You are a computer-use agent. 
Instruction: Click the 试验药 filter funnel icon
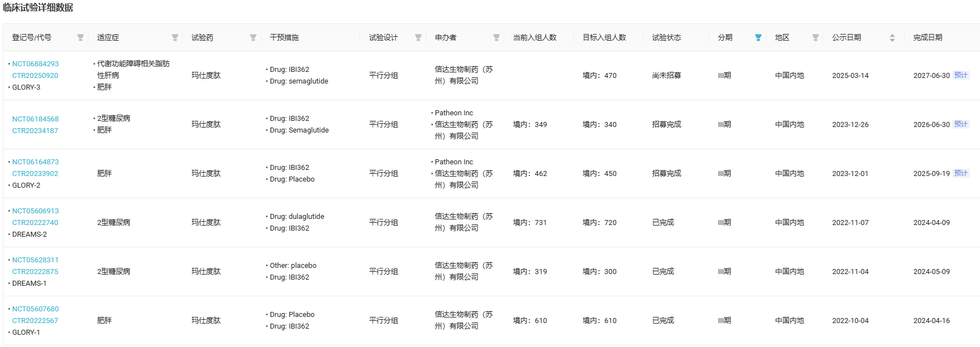point(253,37)
